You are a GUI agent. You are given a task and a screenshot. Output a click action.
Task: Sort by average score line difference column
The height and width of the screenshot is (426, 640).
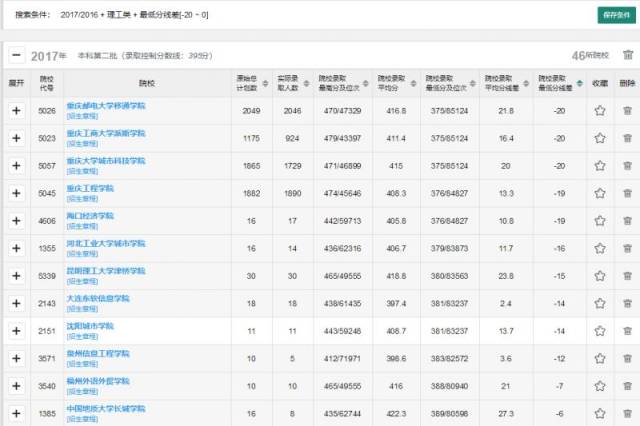pos(526,83)
